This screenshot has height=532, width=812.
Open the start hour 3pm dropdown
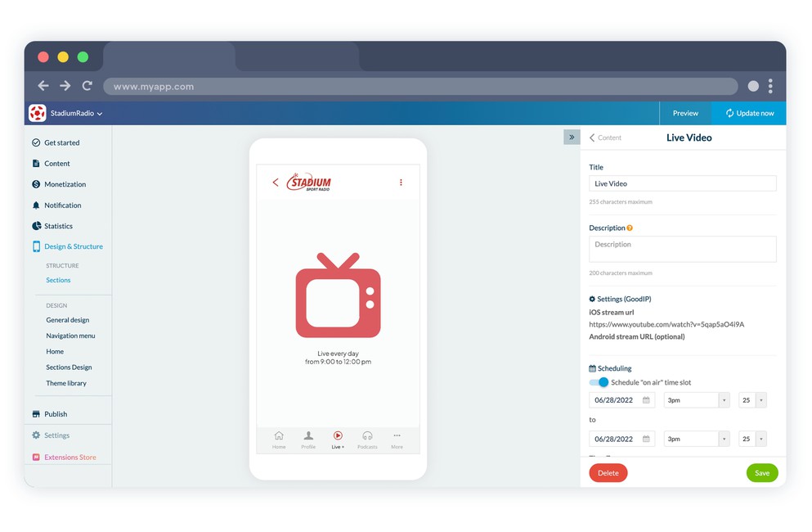click(x=724, y=400)
